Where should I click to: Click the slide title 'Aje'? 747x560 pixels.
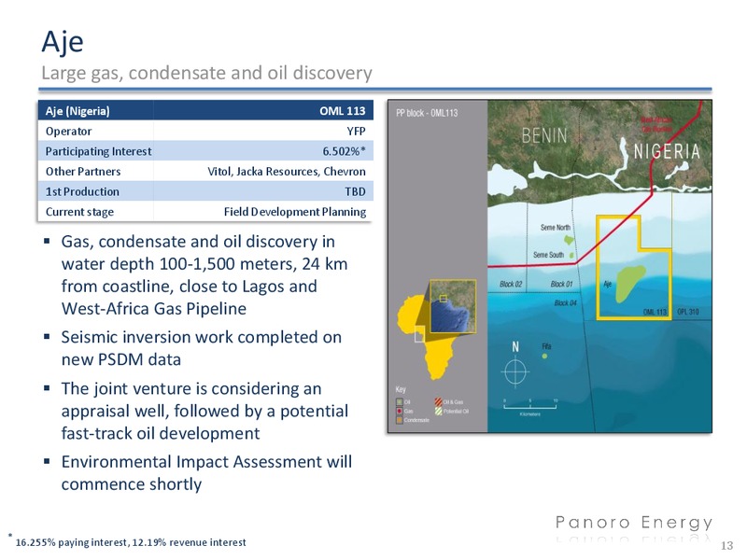point(63,42)
